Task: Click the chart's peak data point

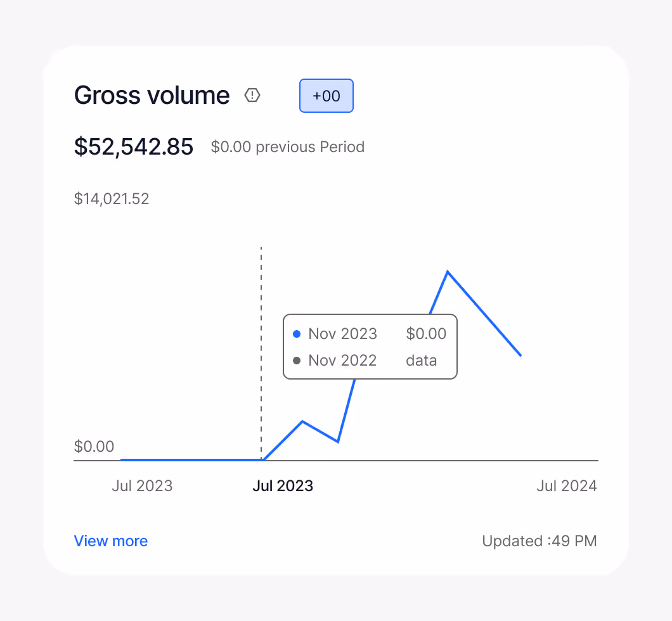Action: (448, 271)
